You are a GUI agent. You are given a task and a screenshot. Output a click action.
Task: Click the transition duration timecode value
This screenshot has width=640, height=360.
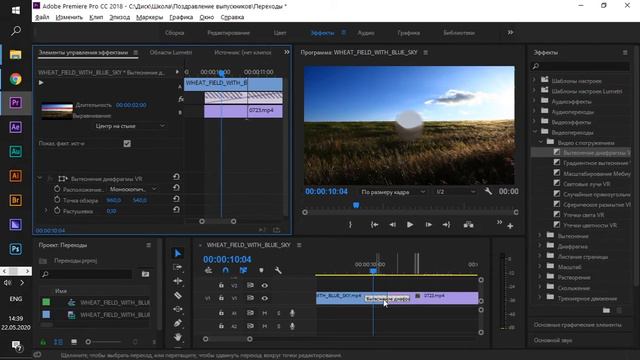click(x=131, y=105)
